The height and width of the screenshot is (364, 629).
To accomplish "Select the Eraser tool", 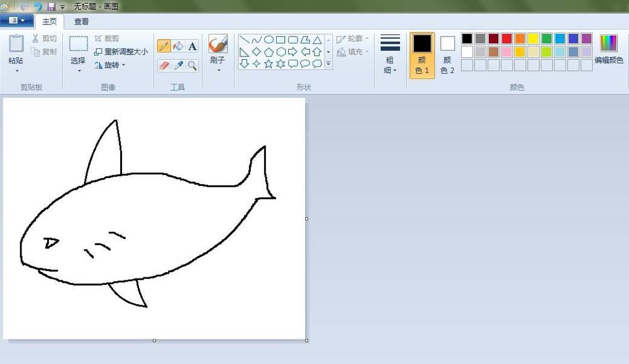I will point(164,65).
